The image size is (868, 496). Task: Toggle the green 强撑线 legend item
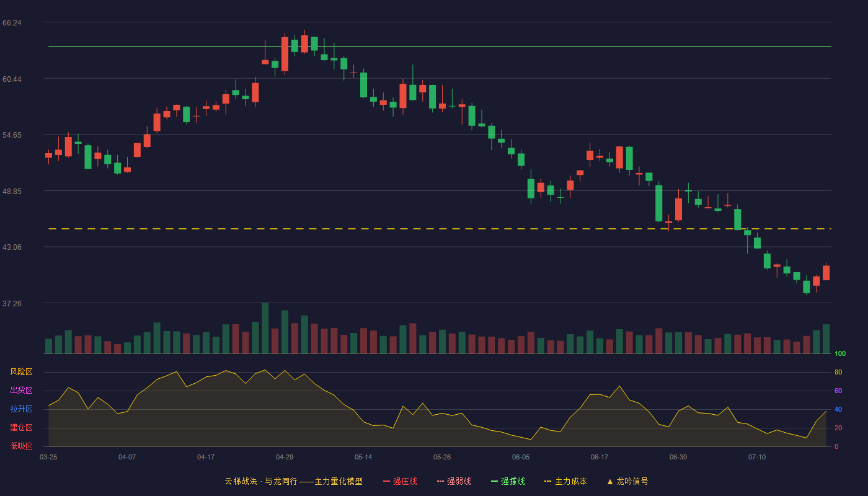(x=508, y=481)
